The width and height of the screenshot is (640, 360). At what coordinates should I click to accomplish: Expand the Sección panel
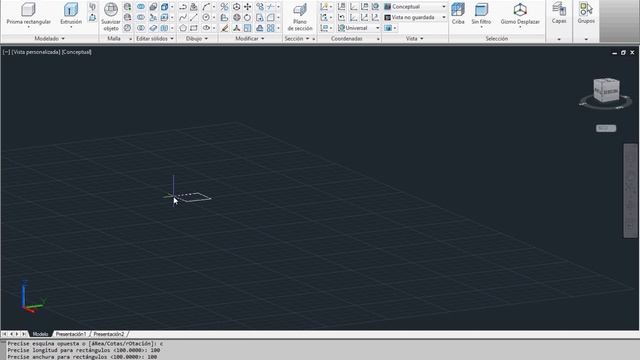click(297, 38)
